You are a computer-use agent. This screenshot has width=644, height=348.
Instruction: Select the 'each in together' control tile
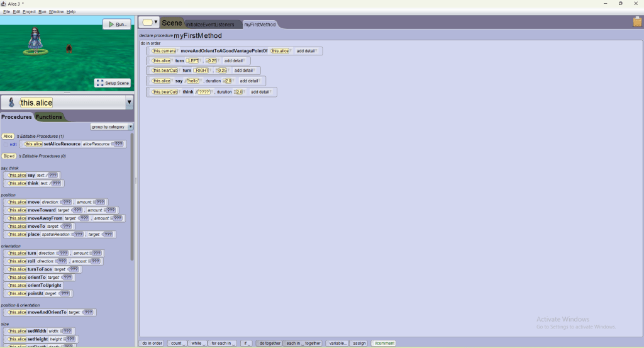[304, 343]
